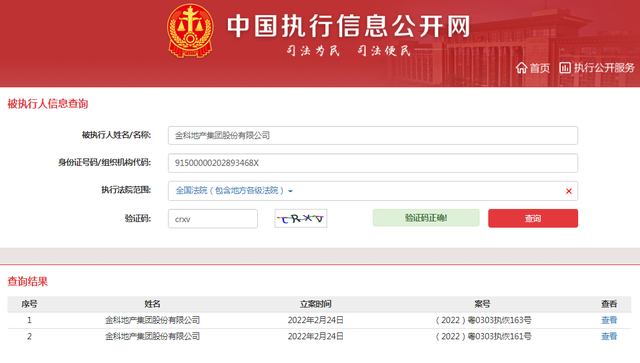This screenshot has height=363, width=640.
Task: Select case number (2022)粤0303执恢161号
Action: click(483, 336)
